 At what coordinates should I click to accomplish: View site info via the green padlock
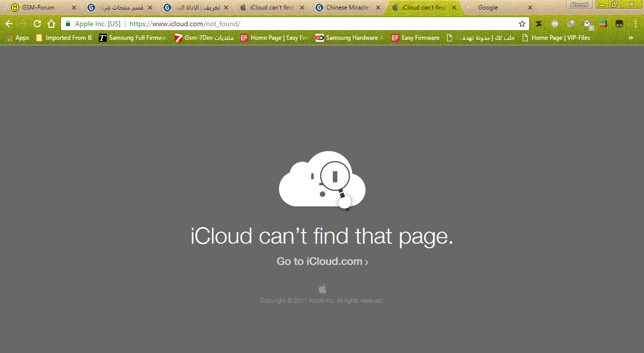click(x=68, y=24)
